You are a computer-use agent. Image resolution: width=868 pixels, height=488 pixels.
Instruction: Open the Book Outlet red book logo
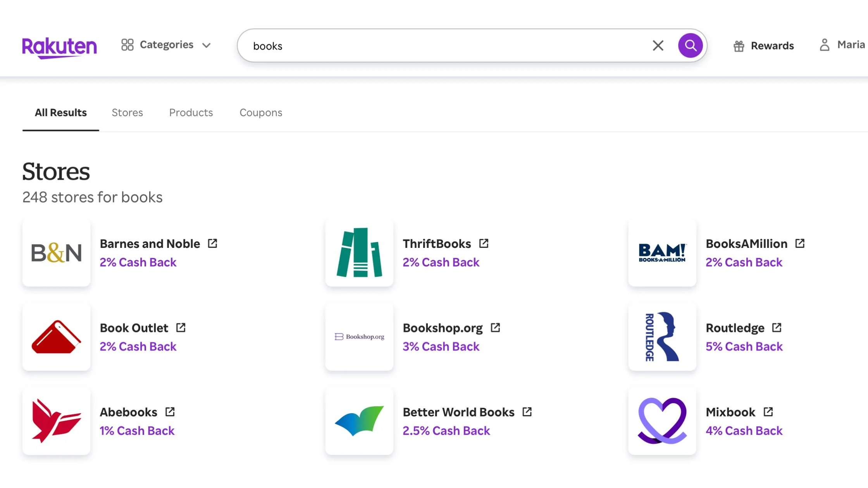click(x=57, y=337)
